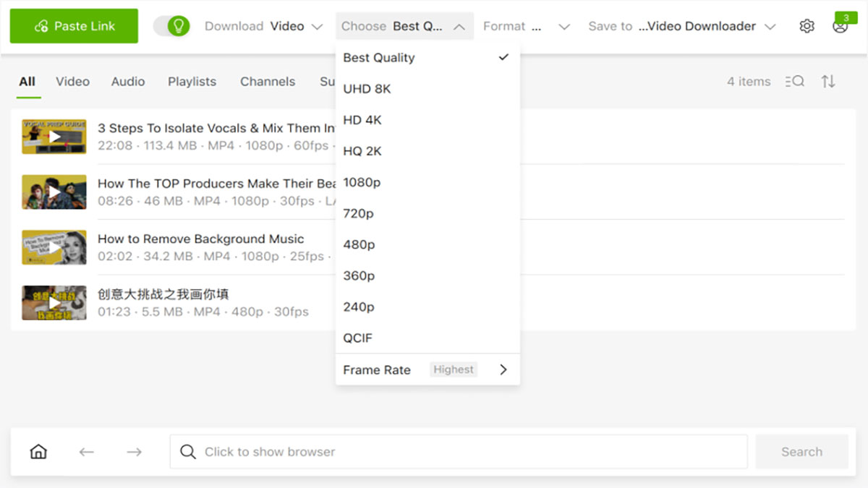The height and width of the screenshot is (488, 868).
Task: Click the Search button
Action: [801, 452]
